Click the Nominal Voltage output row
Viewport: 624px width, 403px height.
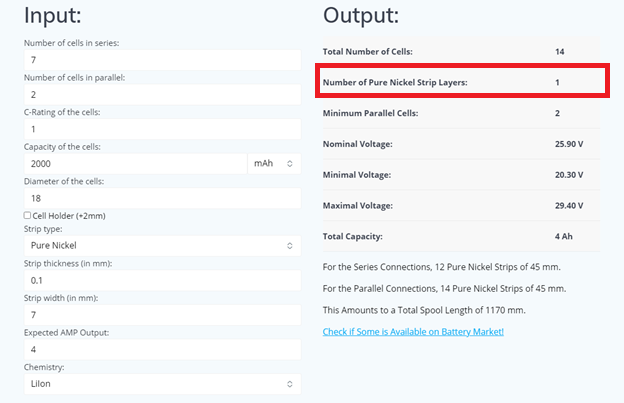point(461,144)
